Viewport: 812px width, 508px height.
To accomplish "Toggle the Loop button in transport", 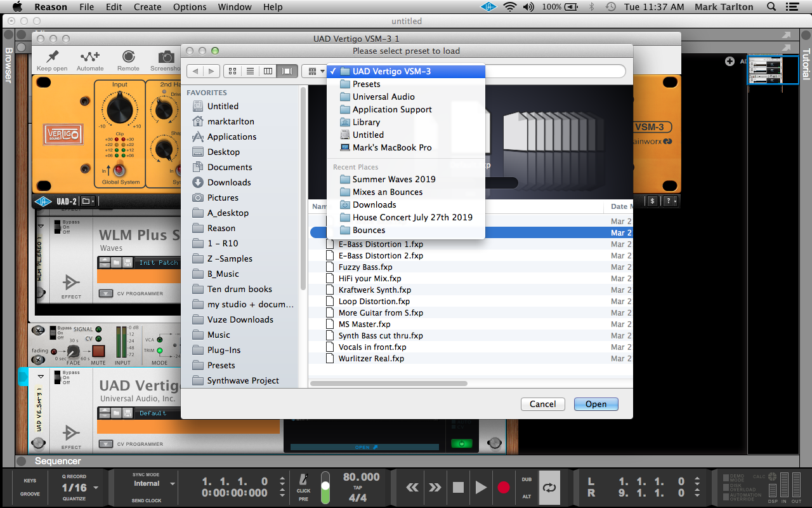I will pos(549,487).
